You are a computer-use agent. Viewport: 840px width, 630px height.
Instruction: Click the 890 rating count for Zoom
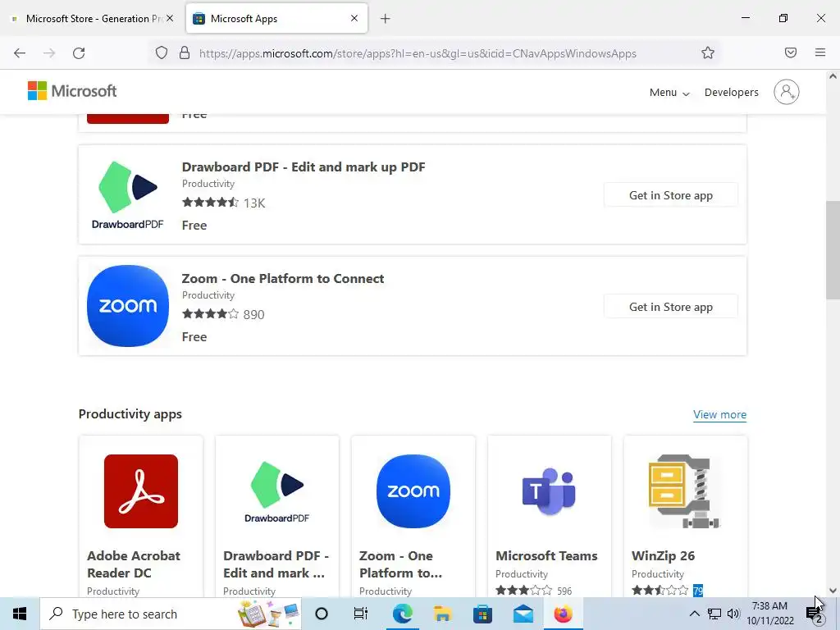pos(253,315)
